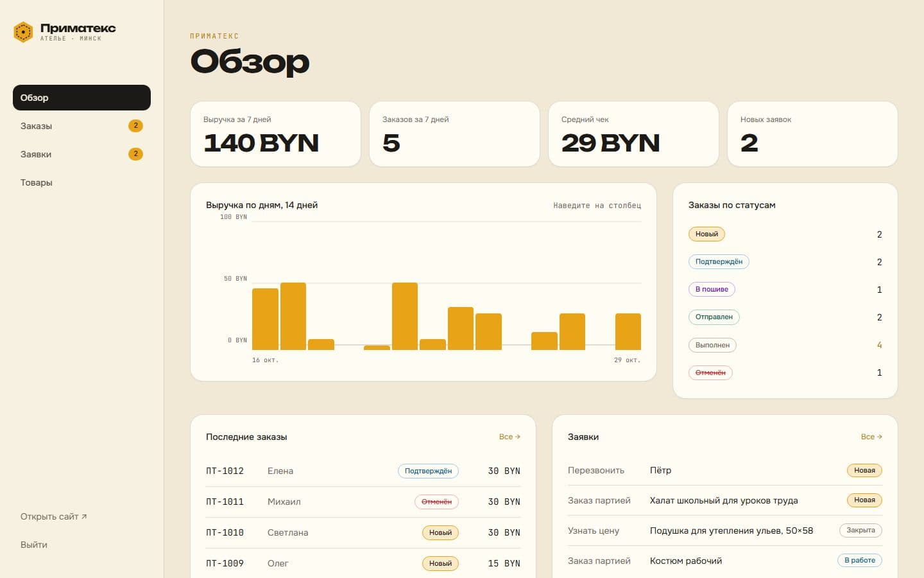Select the В пошиве status tag
Viewport: 924px width, 578px height.
(712, 290)
